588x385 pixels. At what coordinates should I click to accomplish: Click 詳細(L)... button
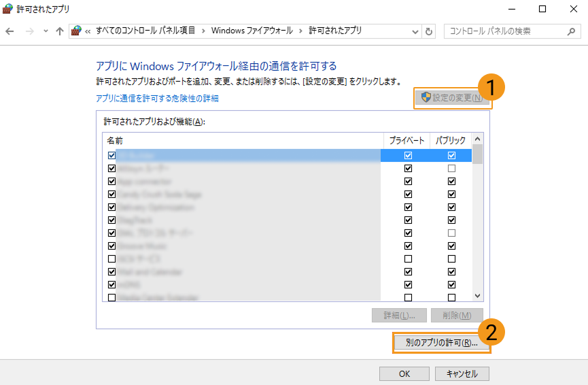[400, 316]
